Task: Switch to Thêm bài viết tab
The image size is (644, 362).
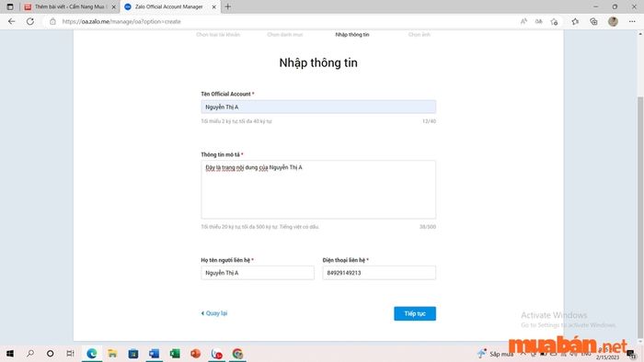Action: [70, 7]
